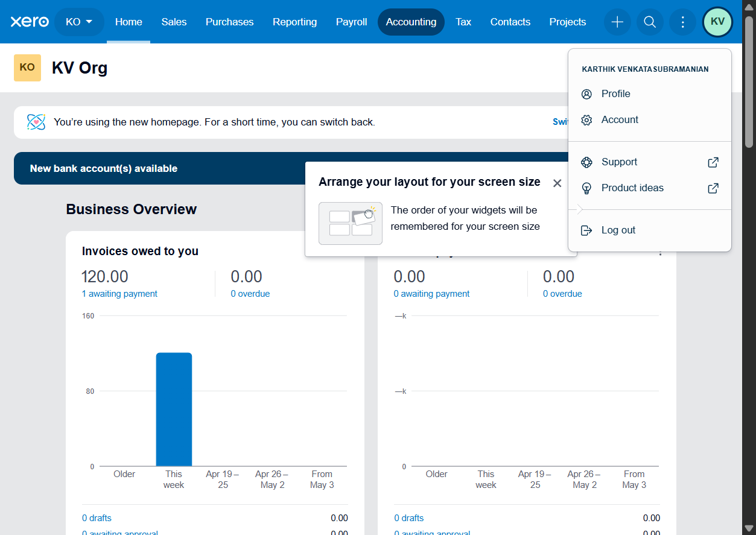The height and width of the screenshot is (535, 756).
Task: Open the Reporting menu
Action: 294,22
